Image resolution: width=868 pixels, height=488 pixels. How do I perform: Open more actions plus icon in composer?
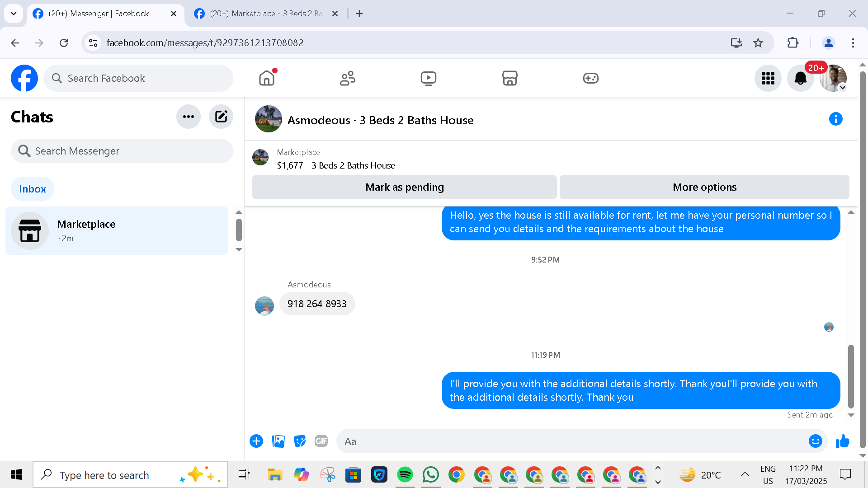256,441
